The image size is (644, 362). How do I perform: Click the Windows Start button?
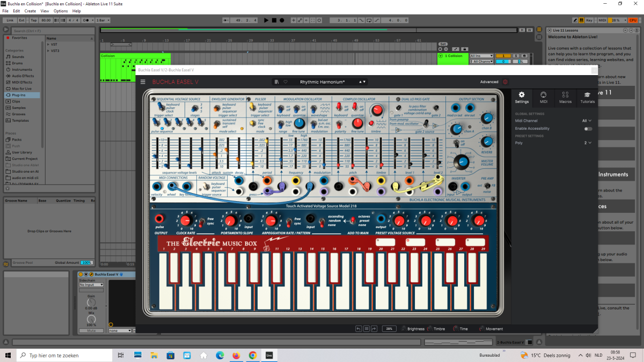pyautogui.click(x=8, y=355)
